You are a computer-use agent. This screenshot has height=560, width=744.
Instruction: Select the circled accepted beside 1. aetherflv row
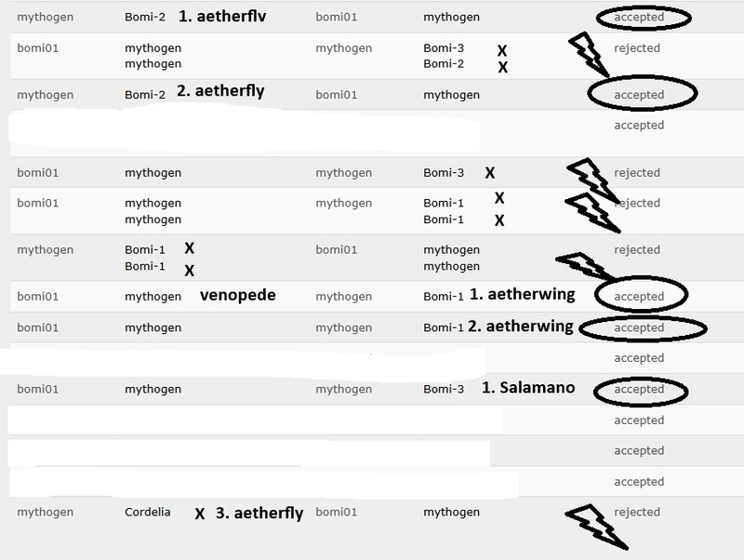[638, 17]
